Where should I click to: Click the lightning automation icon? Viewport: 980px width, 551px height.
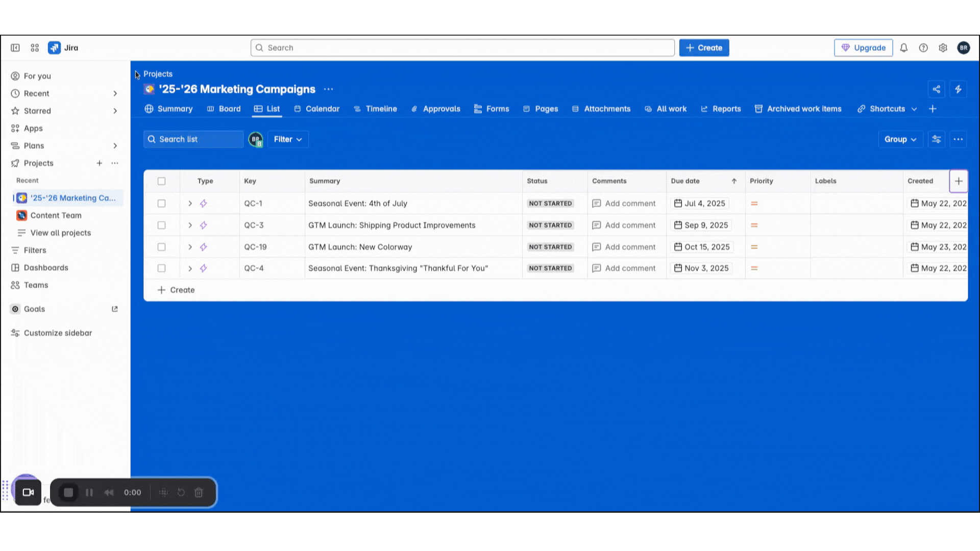(x=958, y=89)
